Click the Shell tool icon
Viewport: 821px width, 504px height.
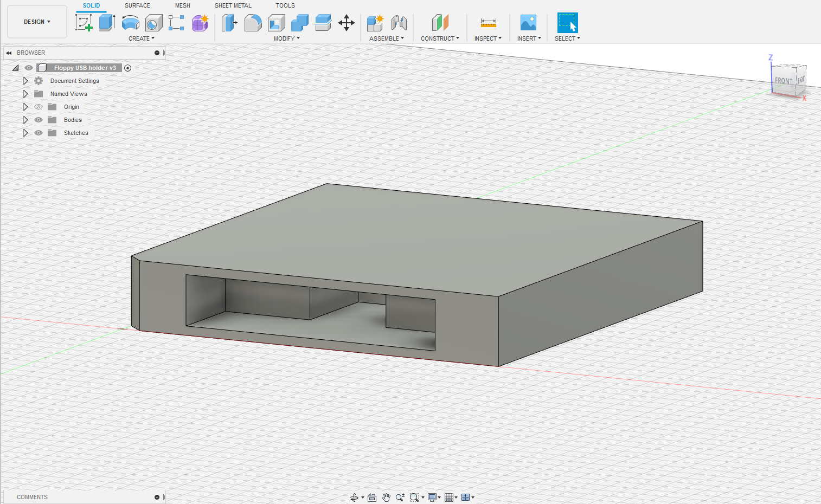(x=276, y=23)
